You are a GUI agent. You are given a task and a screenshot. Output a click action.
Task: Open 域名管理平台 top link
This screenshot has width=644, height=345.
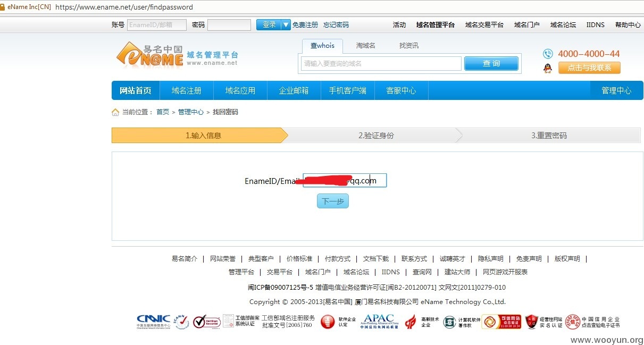coord(436,25)
